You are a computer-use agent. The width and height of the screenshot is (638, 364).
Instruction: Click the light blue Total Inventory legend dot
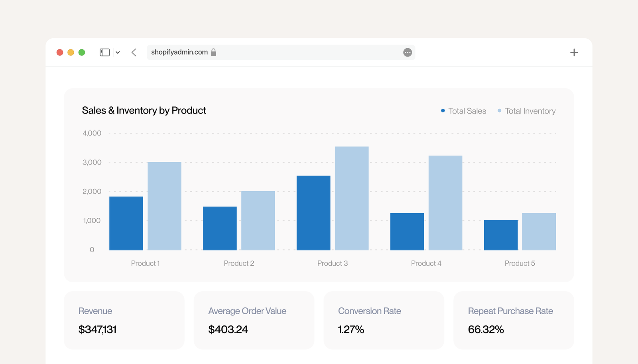point(499,111)
